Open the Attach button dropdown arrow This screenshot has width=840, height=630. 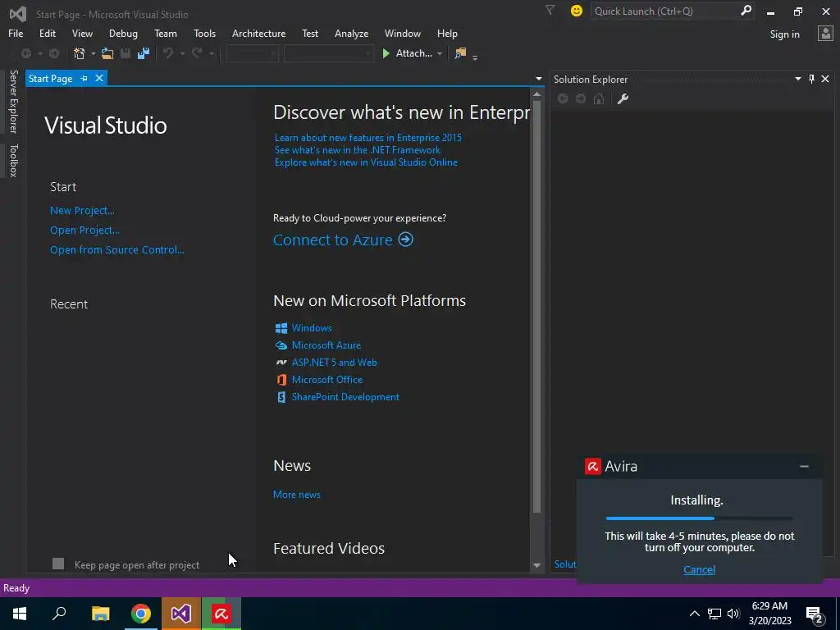[x=440, y=53]
